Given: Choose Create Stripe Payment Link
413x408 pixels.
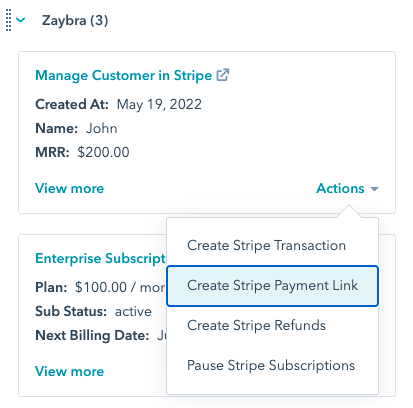Looking at the screenshot, I should [272, 286].
